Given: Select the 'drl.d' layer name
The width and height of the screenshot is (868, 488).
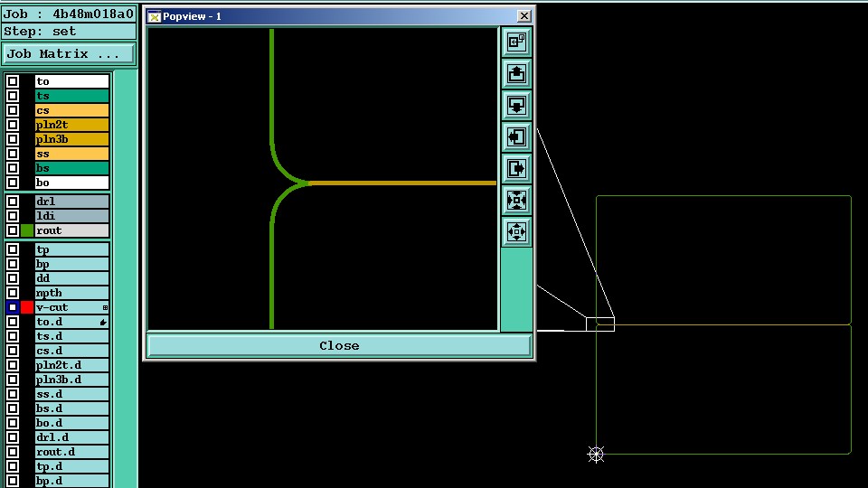Looking at the screenshot, I should click(x=72, y=437).
